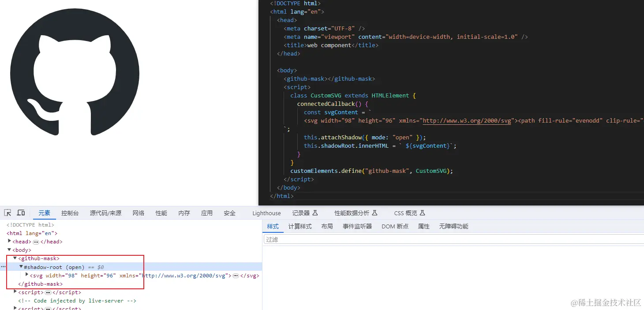Select the 属性 sub-tab
This screenshot has height=310, width=644.
click(x=424, y=226)
